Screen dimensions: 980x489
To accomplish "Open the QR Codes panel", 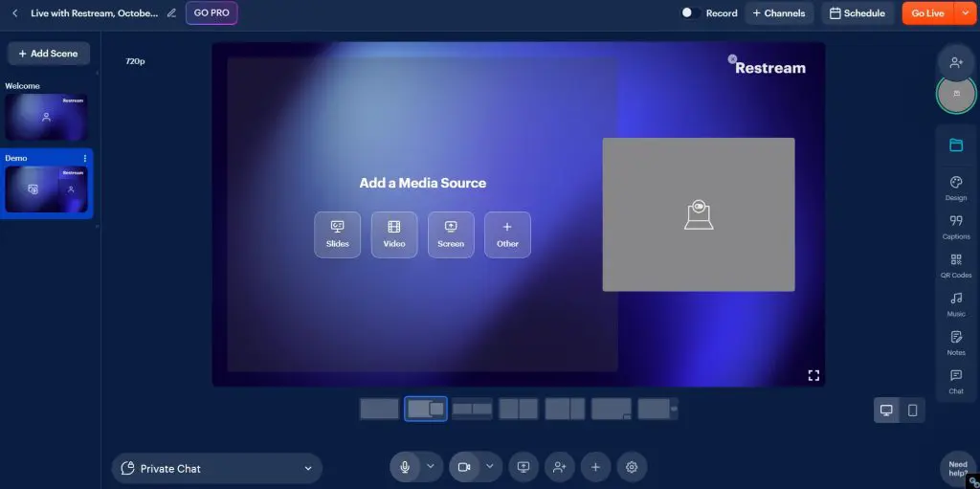I will (x=956, y=266).
